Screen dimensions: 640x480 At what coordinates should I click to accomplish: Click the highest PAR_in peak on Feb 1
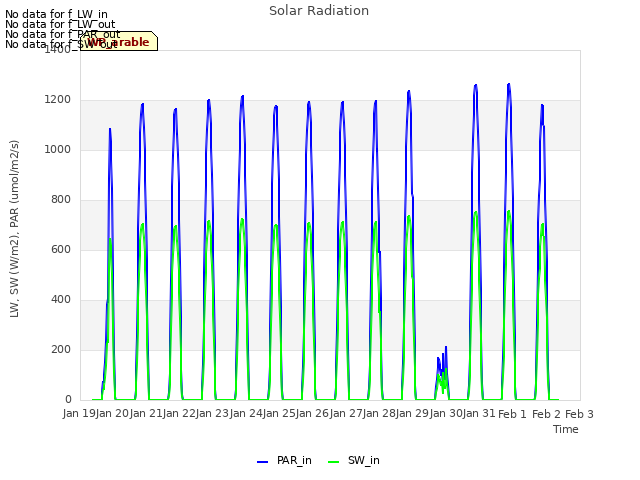509,84
